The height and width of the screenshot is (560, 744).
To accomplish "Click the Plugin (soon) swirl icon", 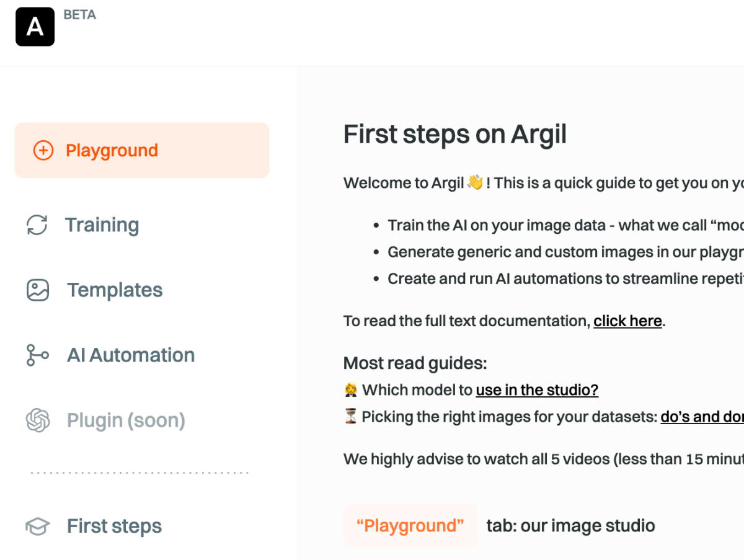I will 38,420.
